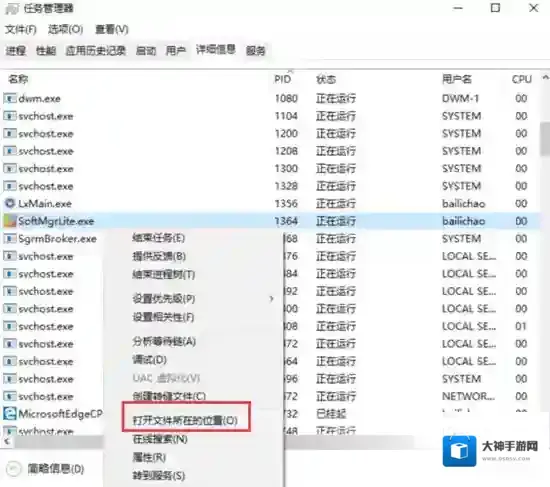This screenshot has height=487, width=550.
Task: Click the icon of svchost.exe PID 1200
Action: pyautogui.click(x=10, y=133)
